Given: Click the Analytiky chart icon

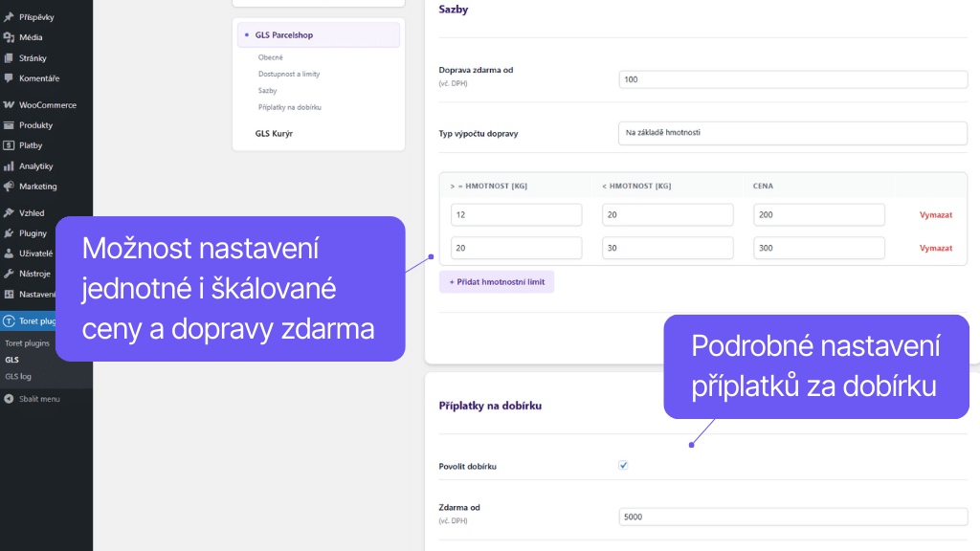Looking at the screenshot, I should (8, 165).
